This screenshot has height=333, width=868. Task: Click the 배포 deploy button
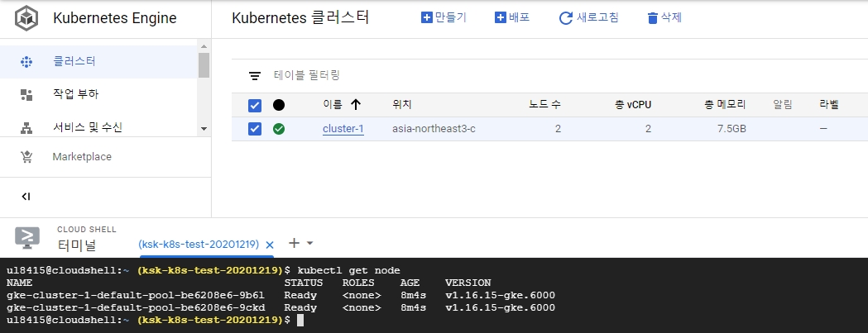pos(512,17)
